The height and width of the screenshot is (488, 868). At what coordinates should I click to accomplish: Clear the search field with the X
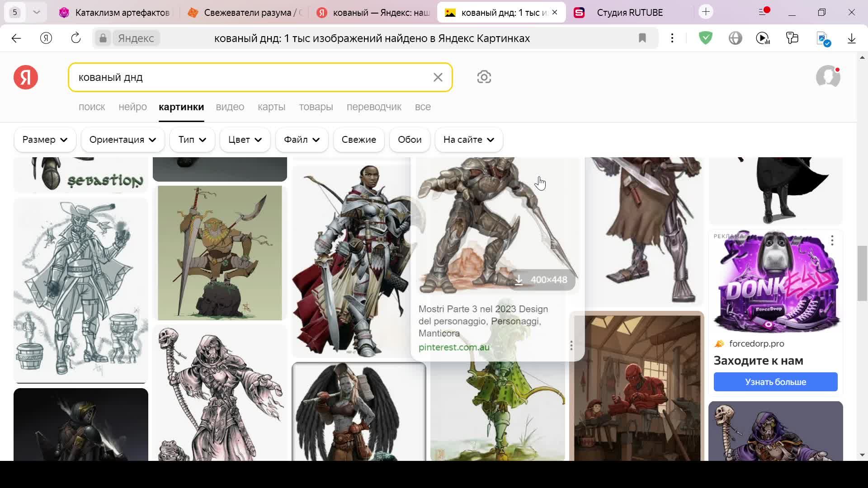tap(438, 77)
